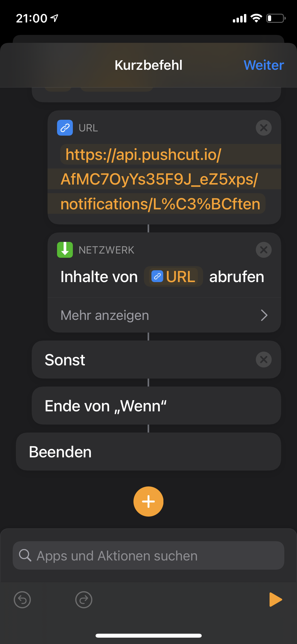Remove the URL action with its X
This screenshot has height=644, width=297.
pos(263,128)
